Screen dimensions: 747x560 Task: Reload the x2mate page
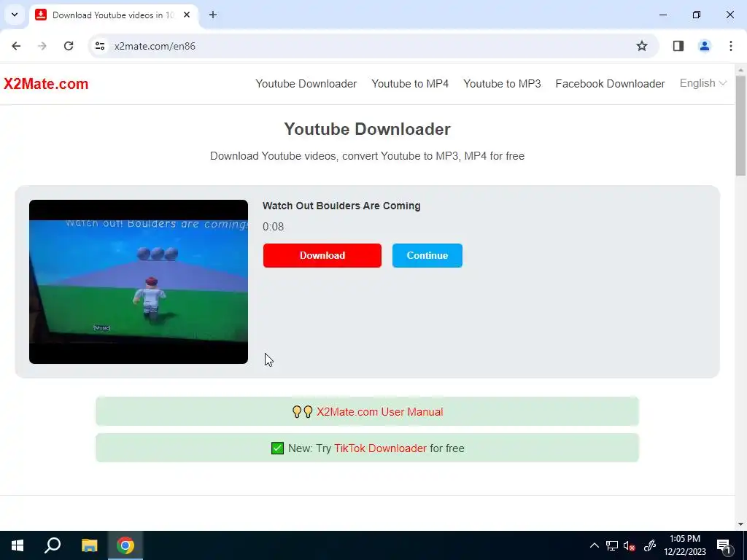(x=69, y=46)
